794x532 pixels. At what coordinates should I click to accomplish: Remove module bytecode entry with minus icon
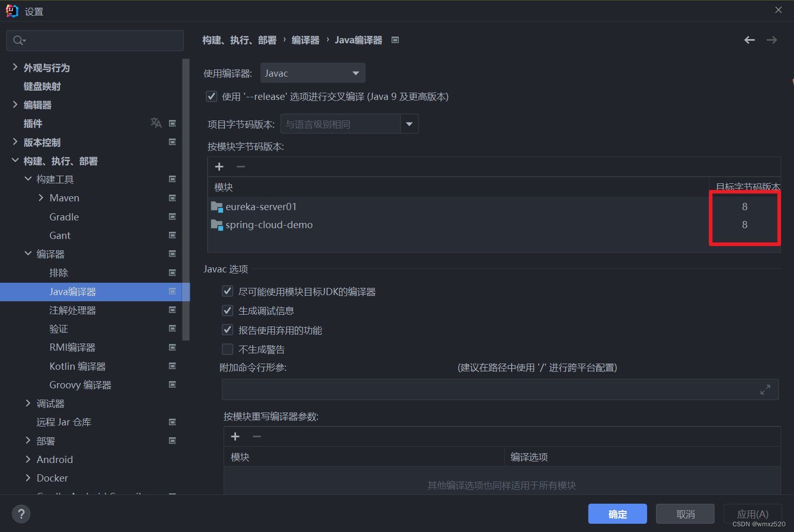pyautogui.click(x=241, y=166)
